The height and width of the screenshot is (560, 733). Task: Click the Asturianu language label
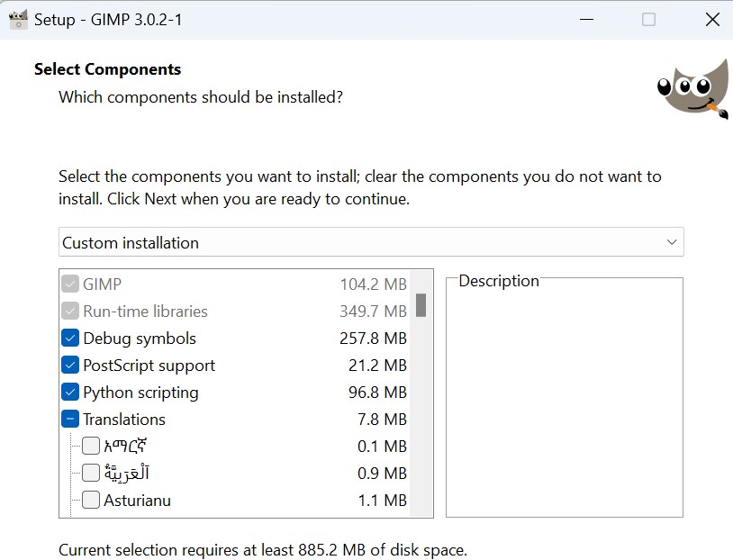(x=137, y=501)
